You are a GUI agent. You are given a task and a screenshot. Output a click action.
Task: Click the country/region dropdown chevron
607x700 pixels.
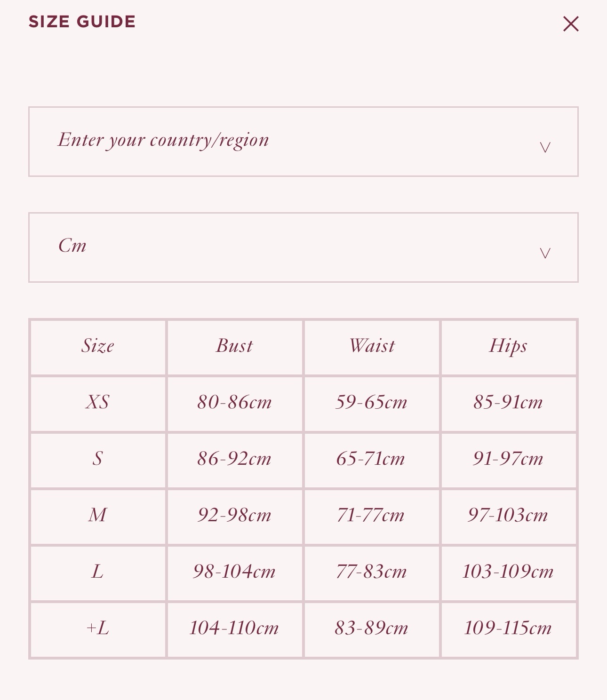[545, 148]
